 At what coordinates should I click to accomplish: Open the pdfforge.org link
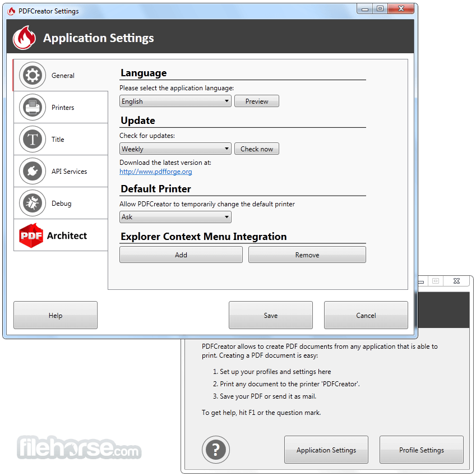156,172
